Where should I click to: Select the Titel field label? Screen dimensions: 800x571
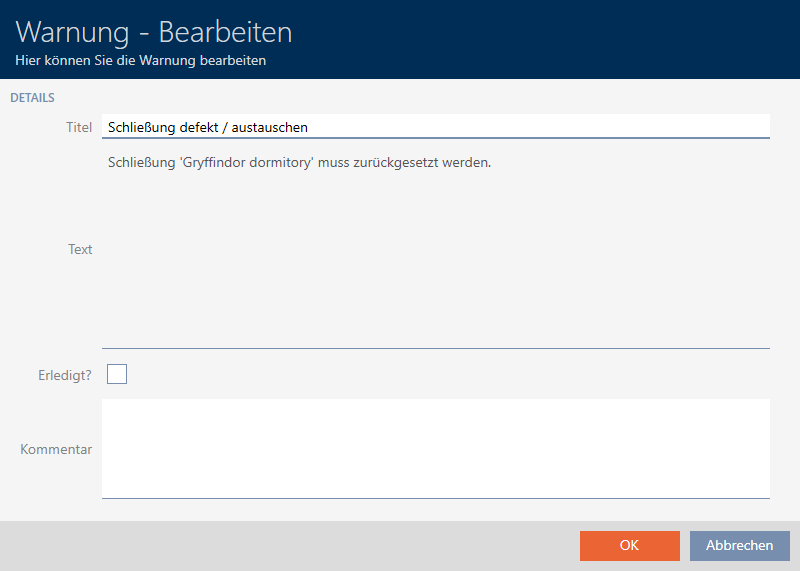[x=80, y=128]
